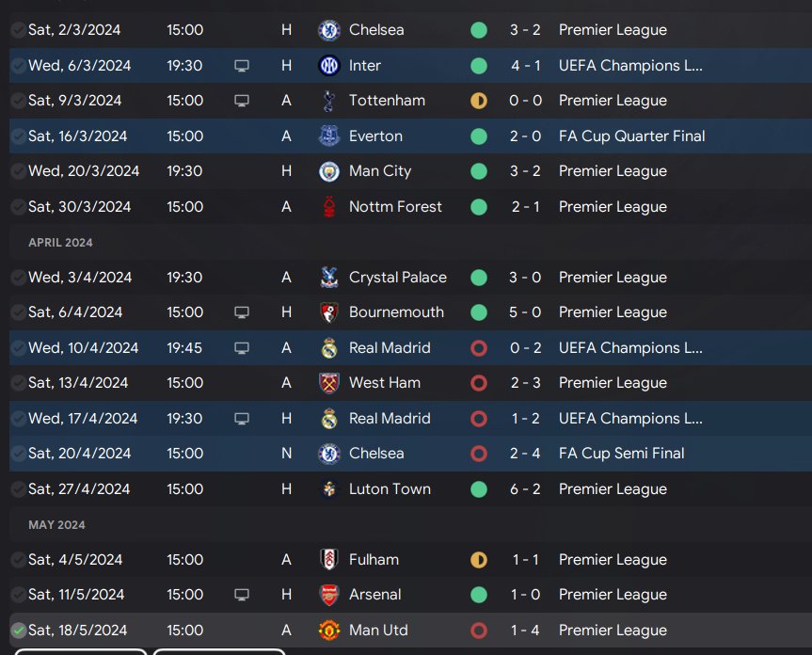The image size is (812, 655).
Task: Click the TV icon on Bournemouth fixture
Action: 243,312
